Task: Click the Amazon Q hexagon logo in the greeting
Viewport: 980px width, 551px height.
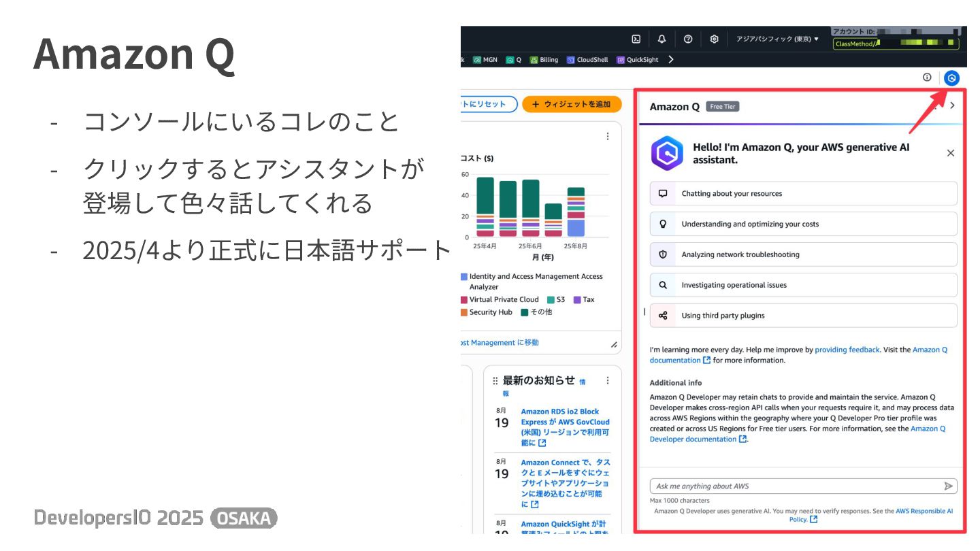Action: point(667,153)
